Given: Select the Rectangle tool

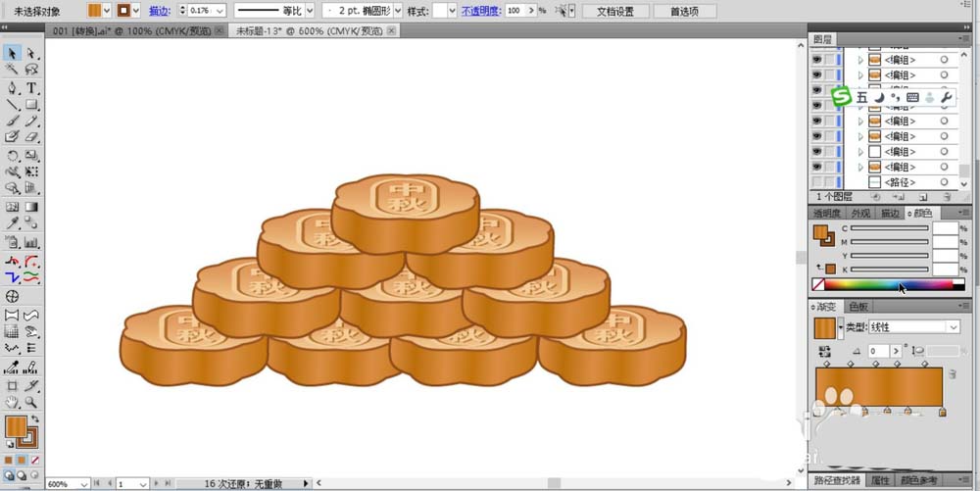Looking at the screenshot, I should [x=31, y=104].
